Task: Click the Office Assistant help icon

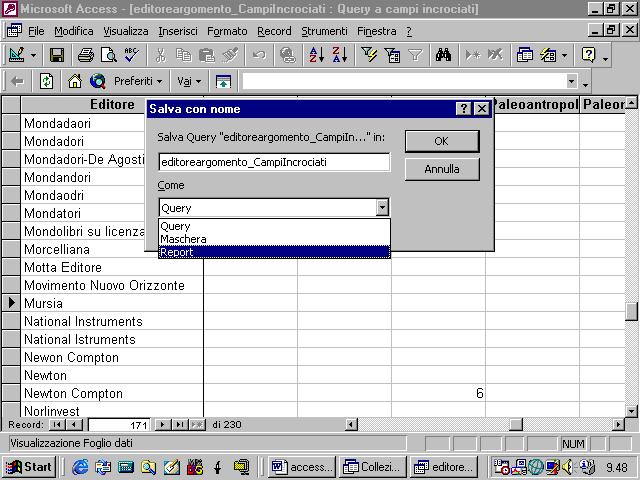Action: [588, 55]
